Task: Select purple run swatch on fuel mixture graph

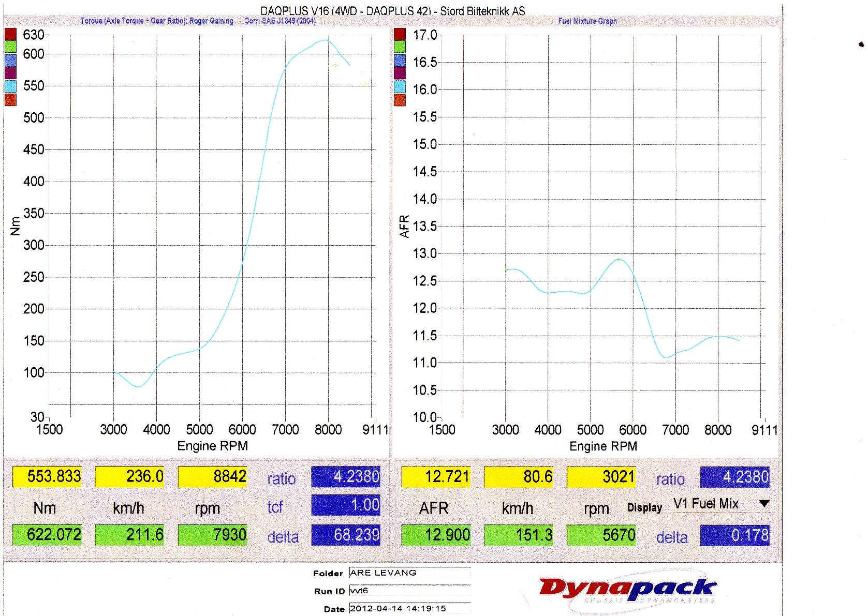Action: coord(400,73)
